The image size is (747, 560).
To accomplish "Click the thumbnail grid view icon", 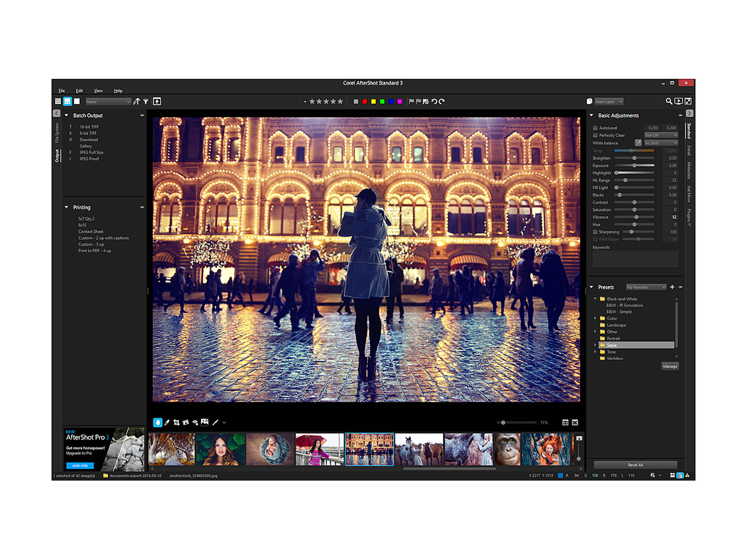I will point(58,101).
